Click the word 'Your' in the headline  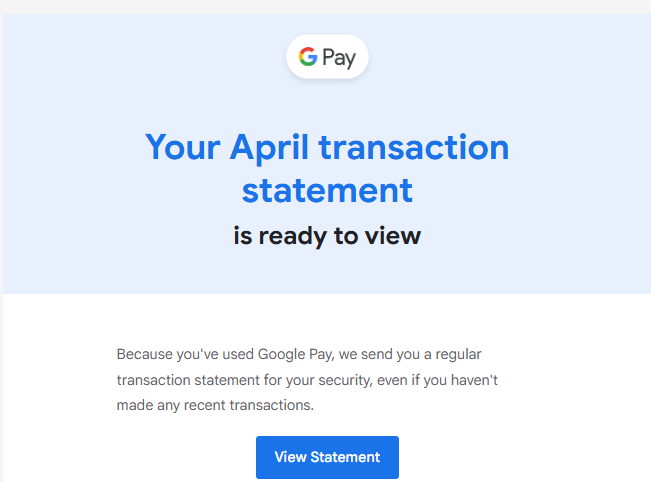(183, 147)
